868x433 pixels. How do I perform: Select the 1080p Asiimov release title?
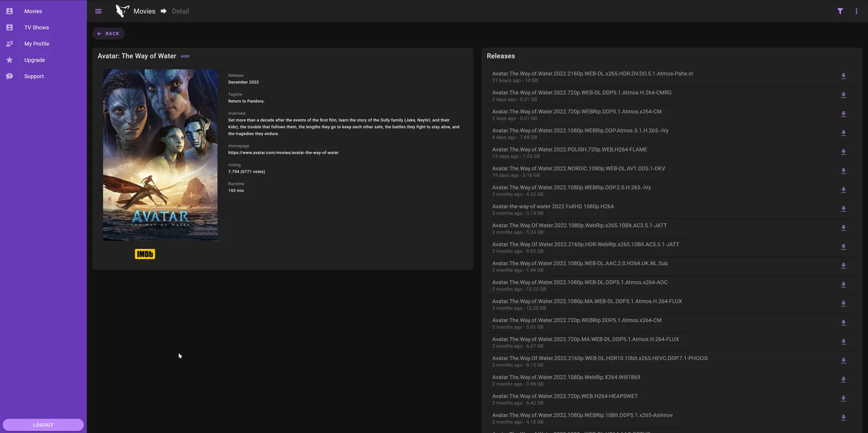(x=582, y=415)
